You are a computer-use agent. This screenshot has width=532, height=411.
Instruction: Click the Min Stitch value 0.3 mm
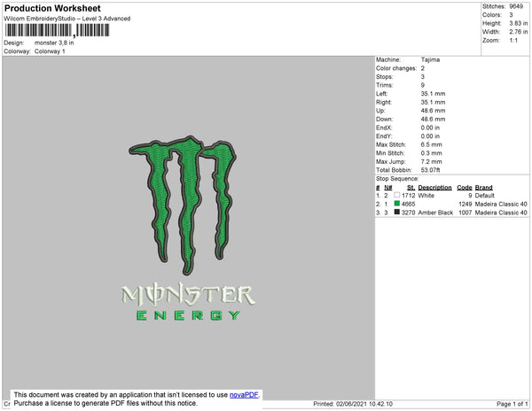pyautogui.click(x=431, y=153)
